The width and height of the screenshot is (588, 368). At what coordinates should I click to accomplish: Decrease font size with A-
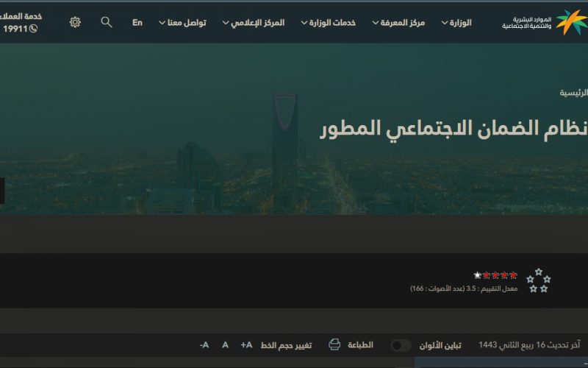[x=204, y=344]
